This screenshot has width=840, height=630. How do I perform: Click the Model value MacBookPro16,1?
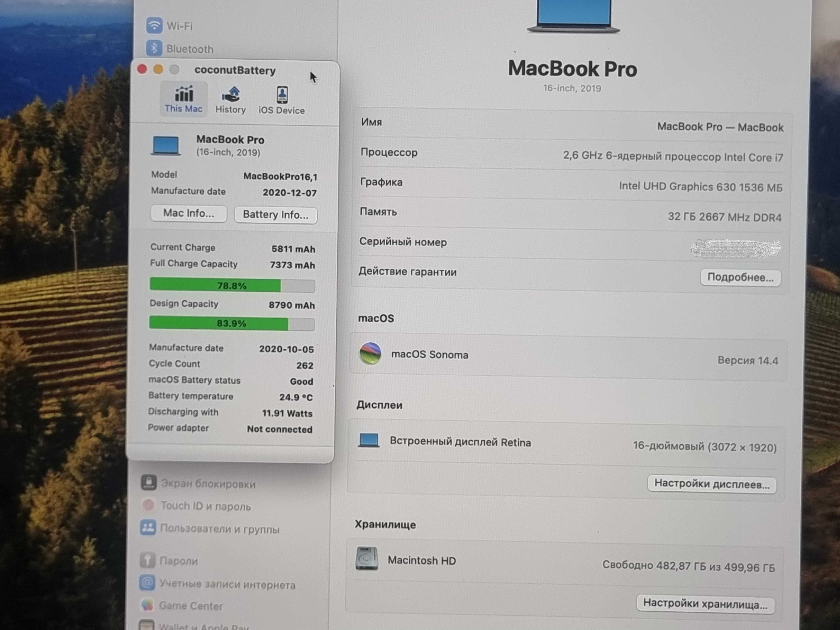pyautogui.click(x=280, y=177)
